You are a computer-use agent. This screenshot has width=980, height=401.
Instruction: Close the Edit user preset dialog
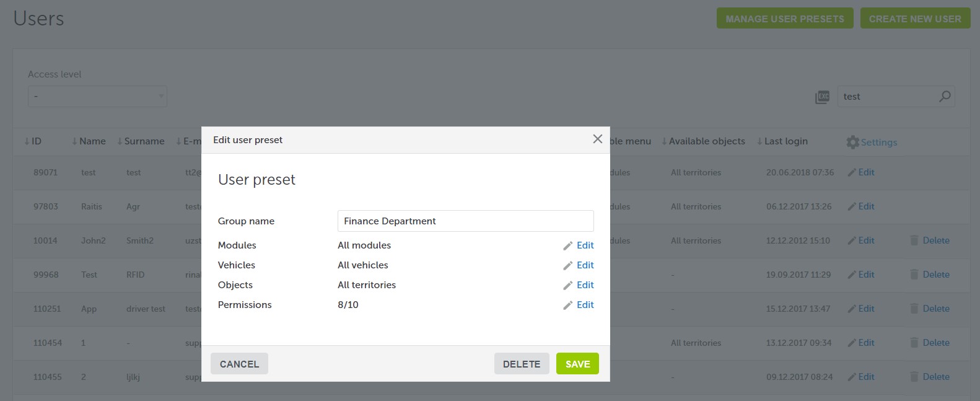tap(597, 139)
